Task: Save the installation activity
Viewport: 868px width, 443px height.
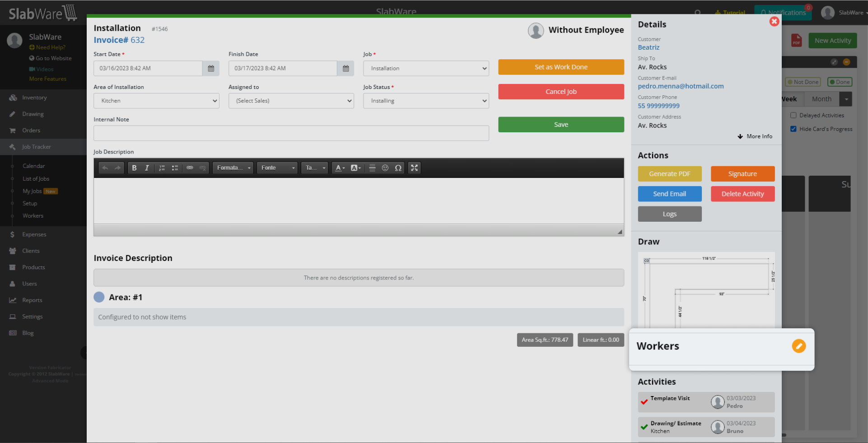Action: pyautogui.click(x=561, y=125)
